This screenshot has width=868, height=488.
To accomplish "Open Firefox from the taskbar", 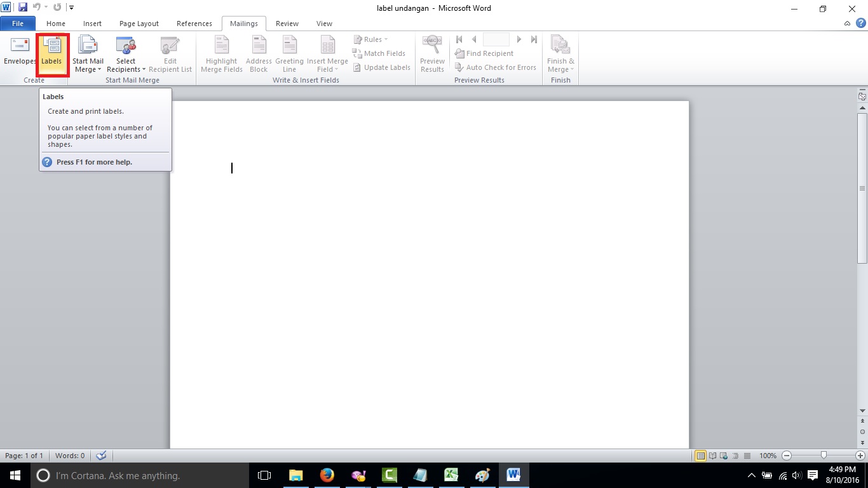I will [327, 475].
